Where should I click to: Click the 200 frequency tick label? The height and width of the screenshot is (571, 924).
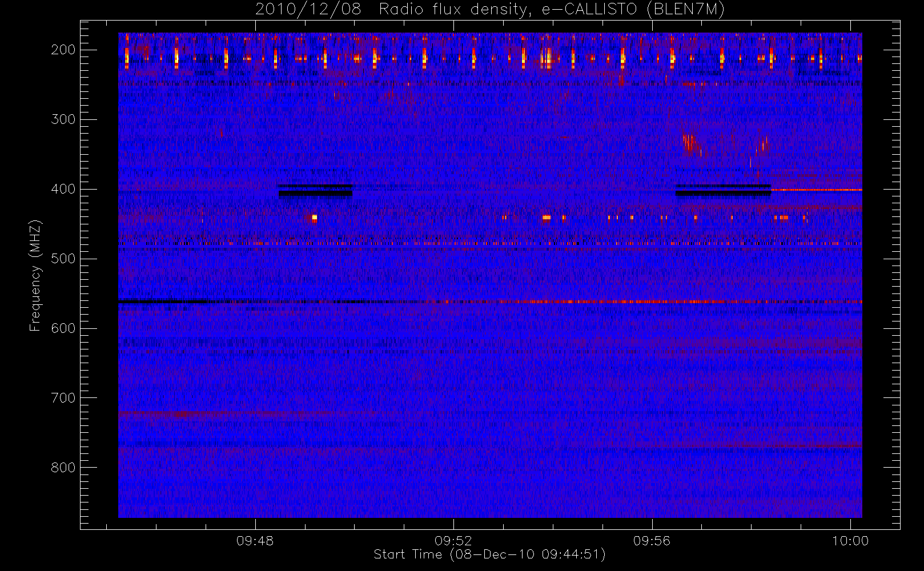[x=63, y=50]
